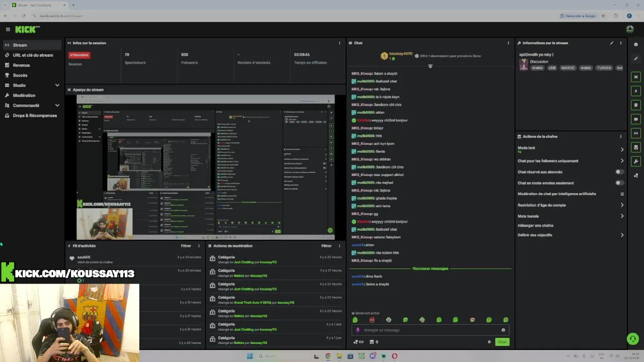
Task: Open Filtrer in Actions de modération panel
Action: tap(327, 246)
